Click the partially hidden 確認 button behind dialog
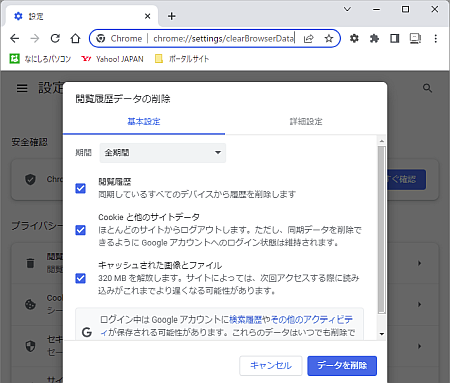This screenshot has width=450, height=383. point(406,180)
